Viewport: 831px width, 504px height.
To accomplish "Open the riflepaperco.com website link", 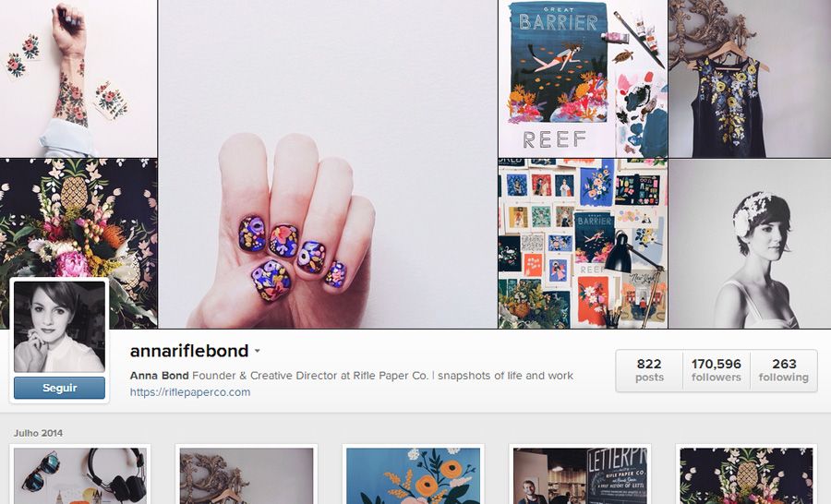I will [x=189, y=392].
